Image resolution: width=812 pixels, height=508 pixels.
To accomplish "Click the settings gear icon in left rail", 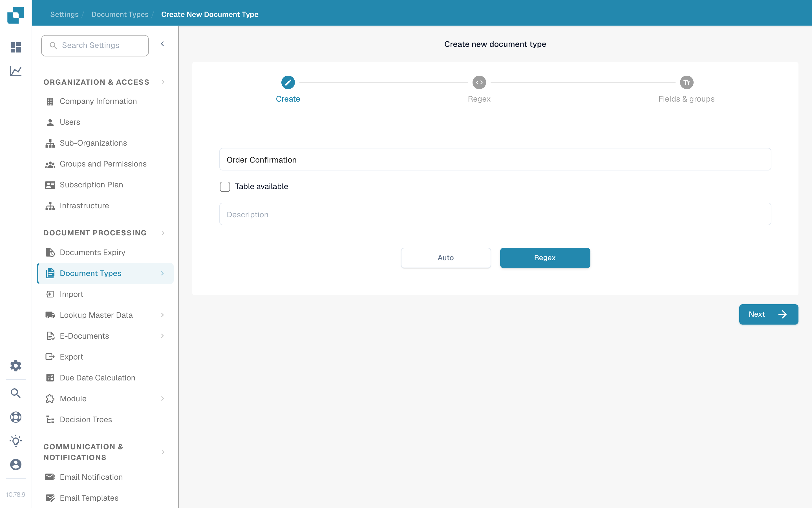I will click(x=16, y=365).
